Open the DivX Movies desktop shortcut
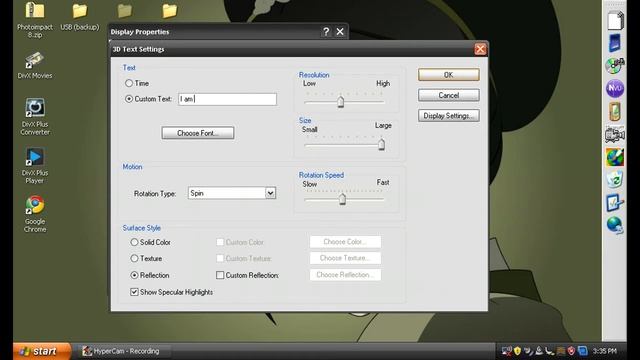The image size is (640, 360). click(x=35, y=65)
